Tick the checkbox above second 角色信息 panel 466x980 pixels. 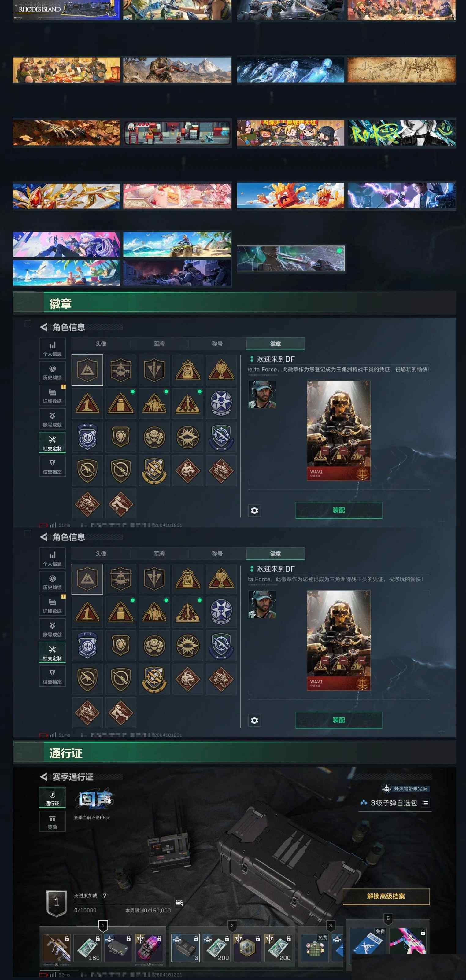(x=28, y=533)
